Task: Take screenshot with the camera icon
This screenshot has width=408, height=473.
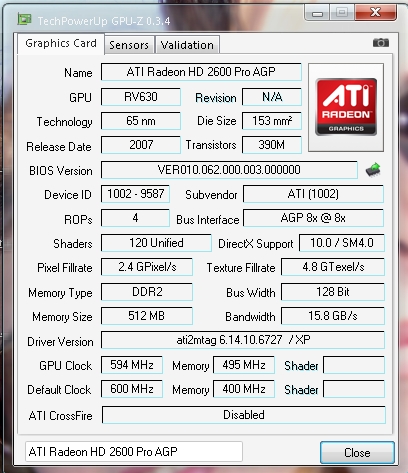Action: (x=381, y=43)
